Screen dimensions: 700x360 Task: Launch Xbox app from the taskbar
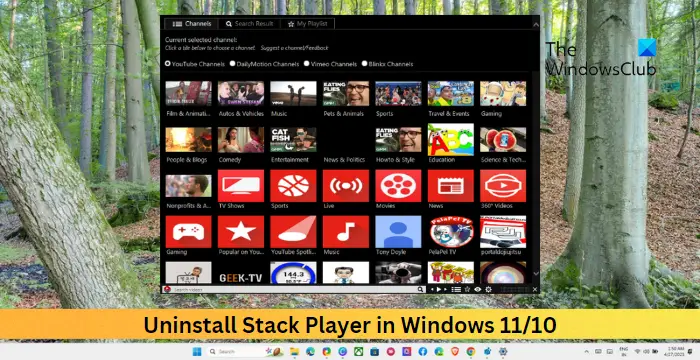pyautogui.click(x=358, y=352)
